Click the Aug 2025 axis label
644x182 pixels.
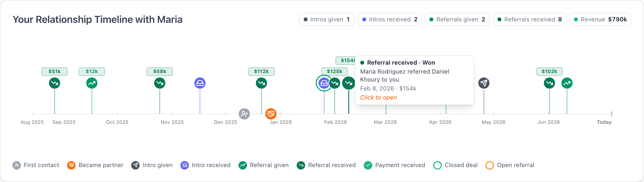pyautogui.click(x=32, y=122)
